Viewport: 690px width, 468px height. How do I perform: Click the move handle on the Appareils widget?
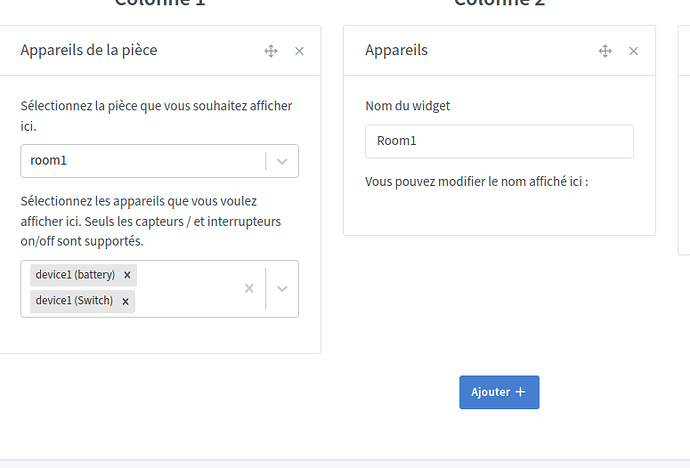[605, 51]
